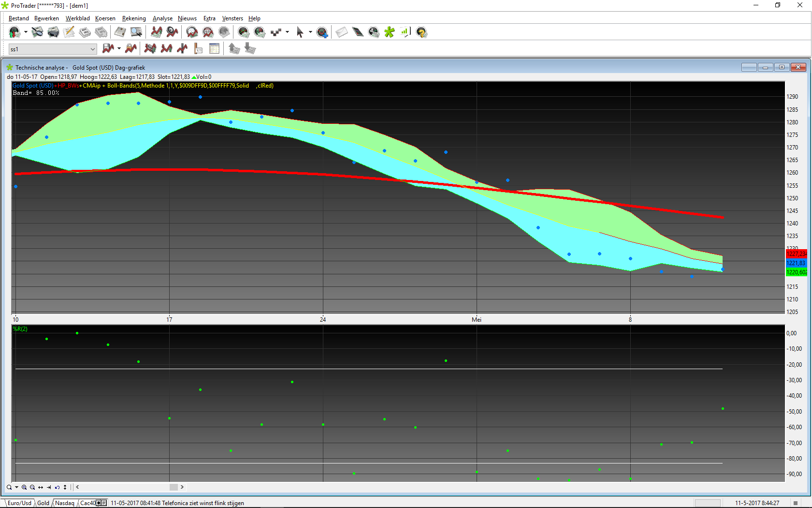Viewport: 812px width, 508px height.
Task: Click the green bars signal chat icon
Action: click(x=406, y=32)
